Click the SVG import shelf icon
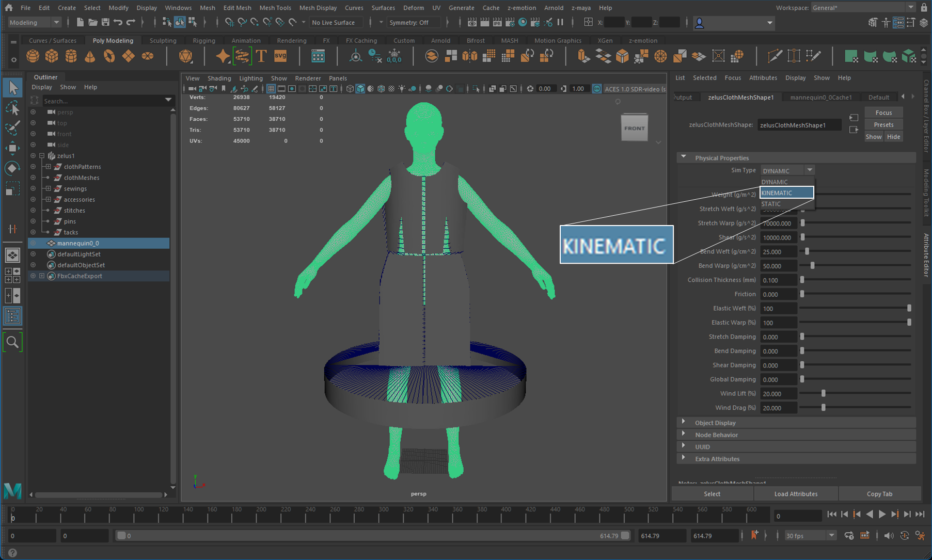The image size is (932, 560). [280, 56]
